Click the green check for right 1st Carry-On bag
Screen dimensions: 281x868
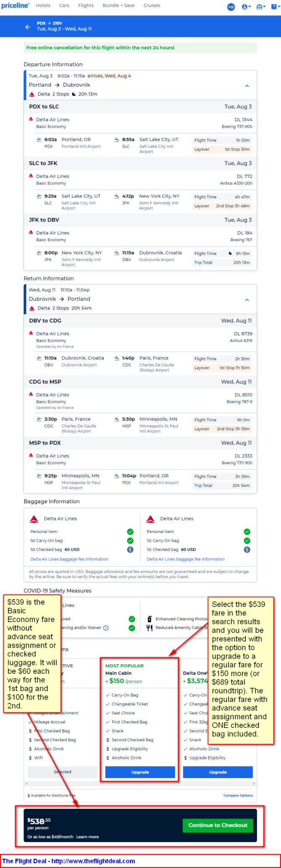[x=247, y=541]
